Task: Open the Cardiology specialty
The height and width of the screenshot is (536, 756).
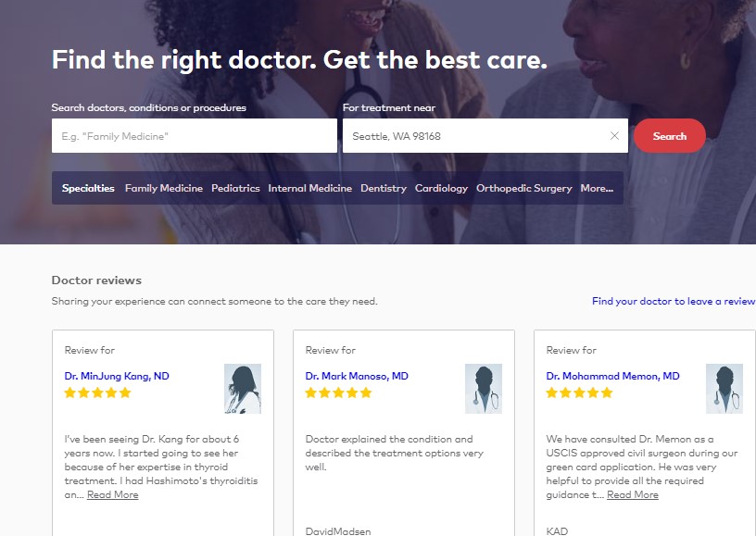Action: click(x=441, y=188)
